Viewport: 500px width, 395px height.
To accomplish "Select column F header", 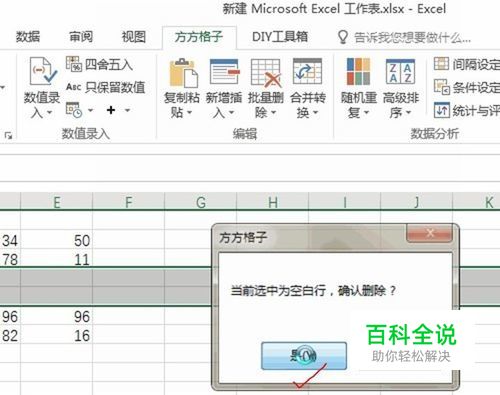I will point(129,202).
